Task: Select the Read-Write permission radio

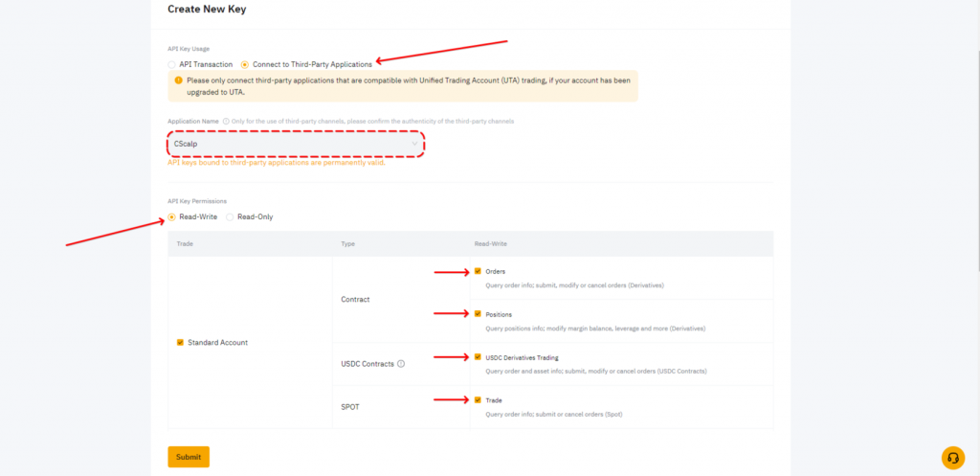Action: click(172, 216)
